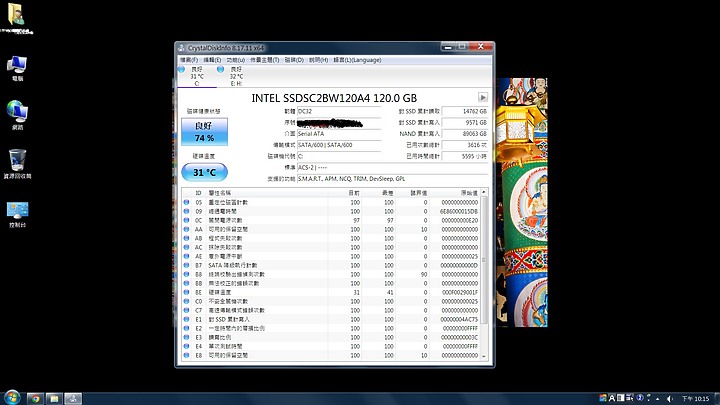Click raw value 000F0029001F in row BE
The height and width of the screenshot is (405, 720).
point(460,292)
